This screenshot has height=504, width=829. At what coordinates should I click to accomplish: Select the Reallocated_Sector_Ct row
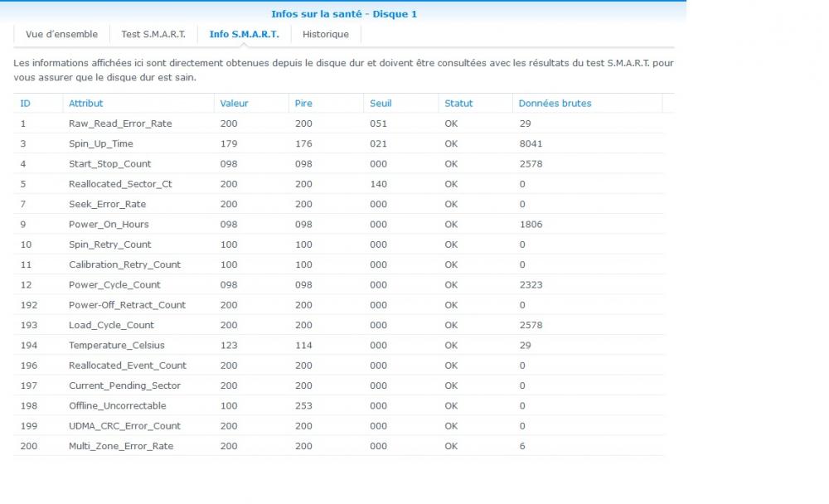coord(338,184)
